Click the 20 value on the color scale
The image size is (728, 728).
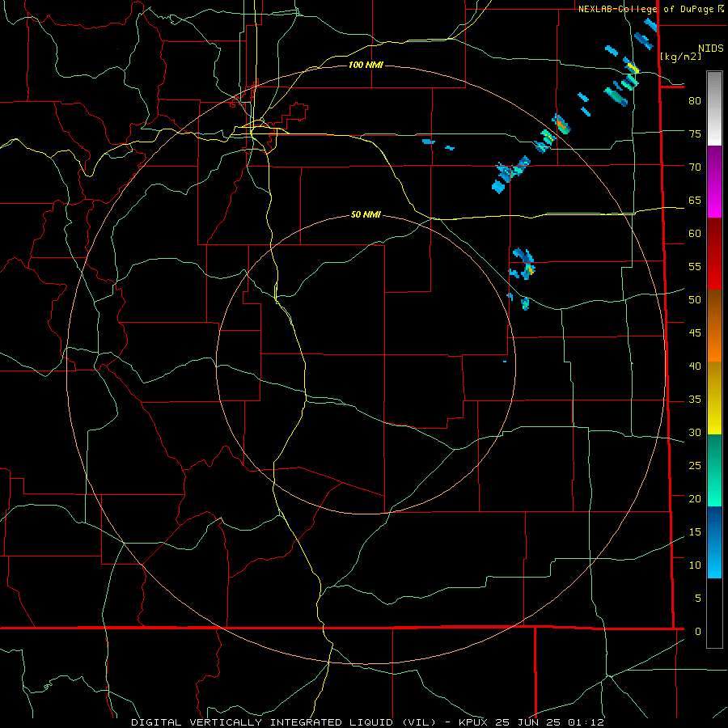point(695,498)
